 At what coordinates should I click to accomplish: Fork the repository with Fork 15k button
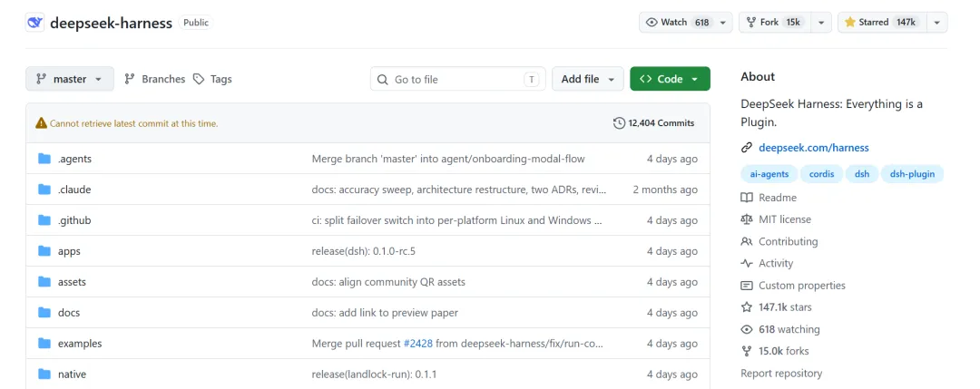(x=775, y=22)
